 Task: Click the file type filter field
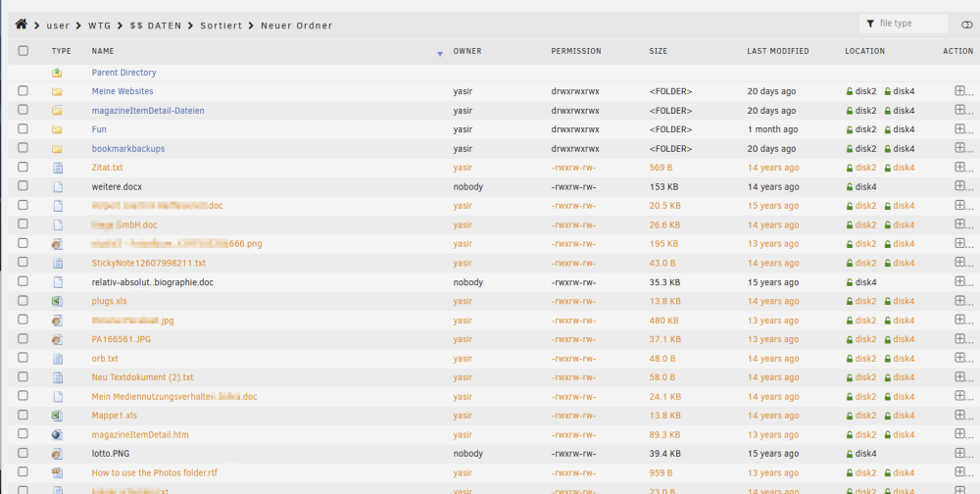[x=904, y=24]
